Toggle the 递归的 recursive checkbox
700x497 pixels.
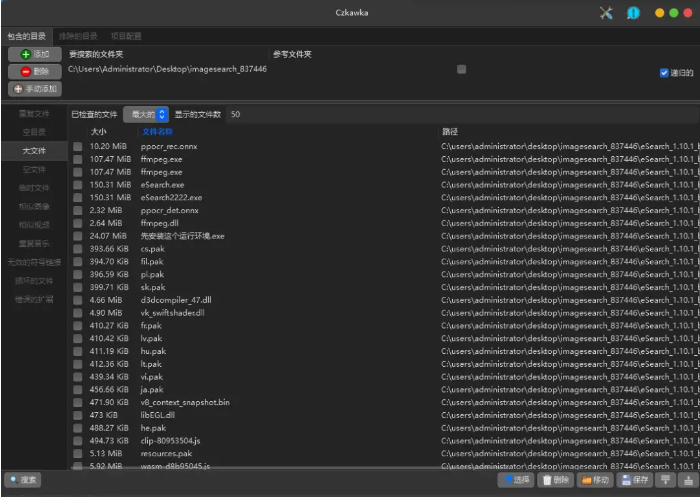pyautogui.click(x=664, y=73)
